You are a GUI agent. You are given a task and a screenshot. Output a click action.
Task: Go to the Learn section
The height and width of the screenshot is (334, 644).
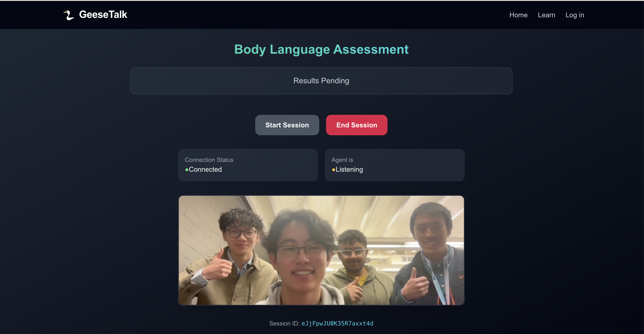546,15
